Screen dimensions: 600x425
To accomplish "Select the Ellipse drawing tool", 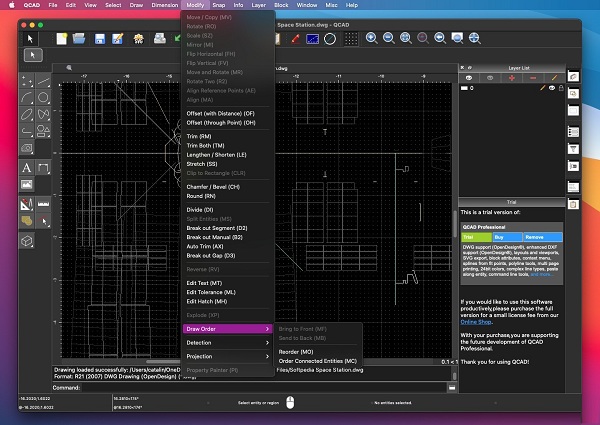I will pos(27,114).
